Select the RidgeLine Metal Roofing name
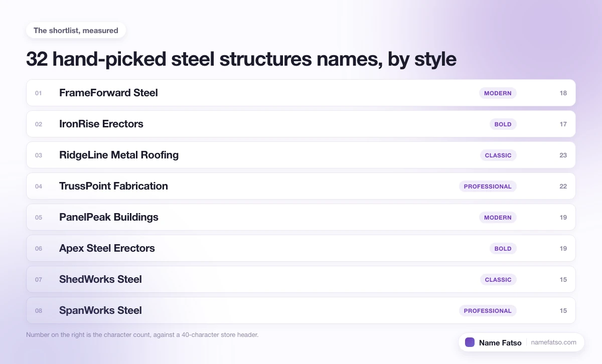602x364 pixels. click(119, 155)
